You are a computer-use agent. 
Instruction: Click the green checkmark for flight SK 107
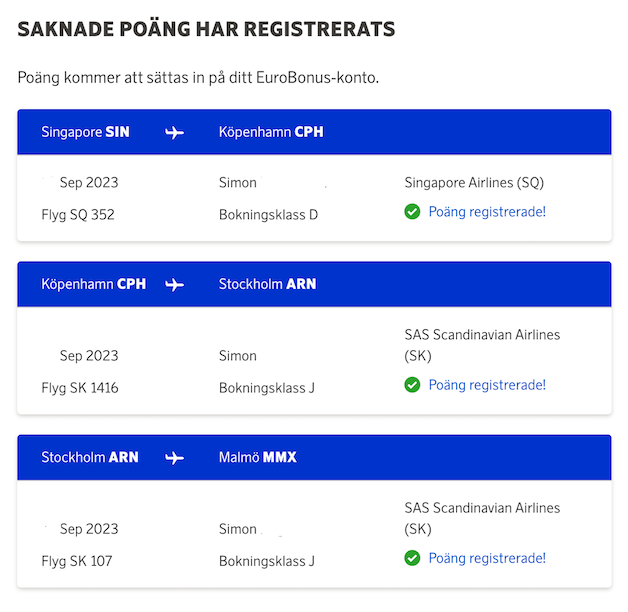click(412, 558)
